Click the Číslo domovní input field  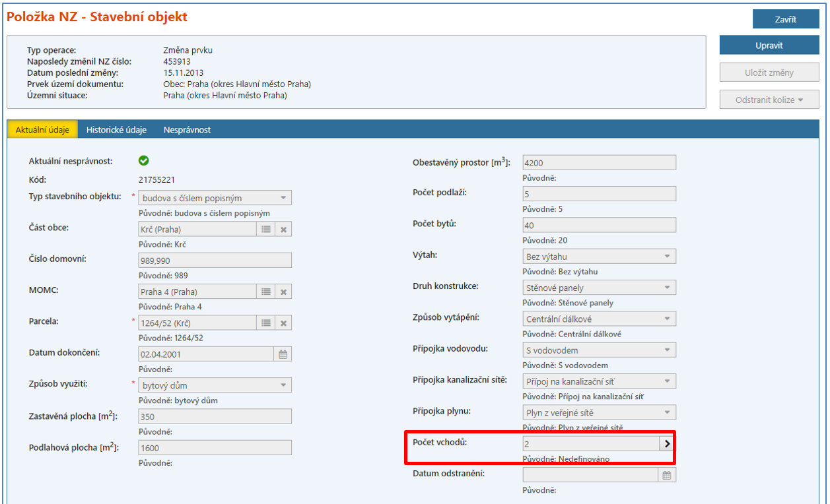(215, 261)
